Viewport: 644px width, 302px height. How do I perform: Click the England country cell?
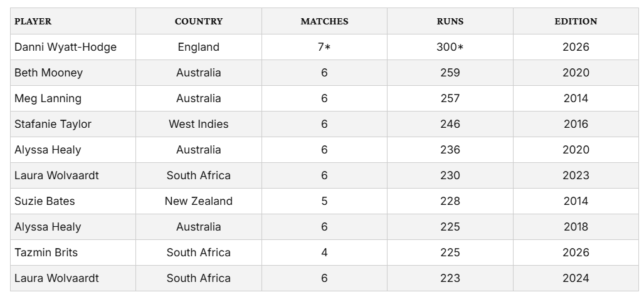199,47
